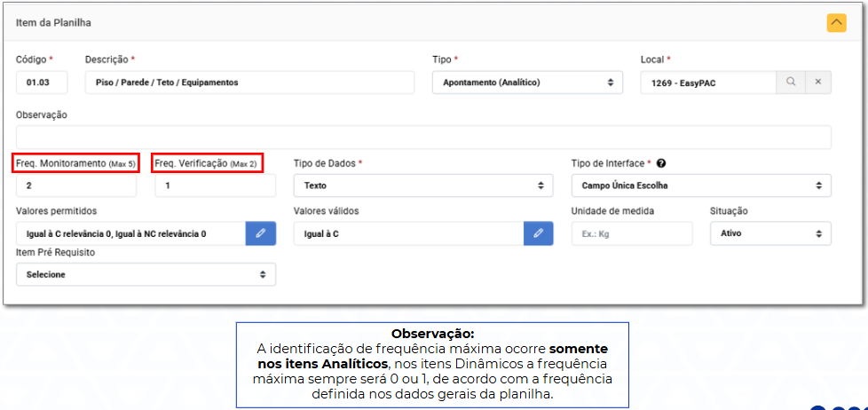Click the Local search magnifier icon
Screen dimensions: 868x410
click(790, 83)
